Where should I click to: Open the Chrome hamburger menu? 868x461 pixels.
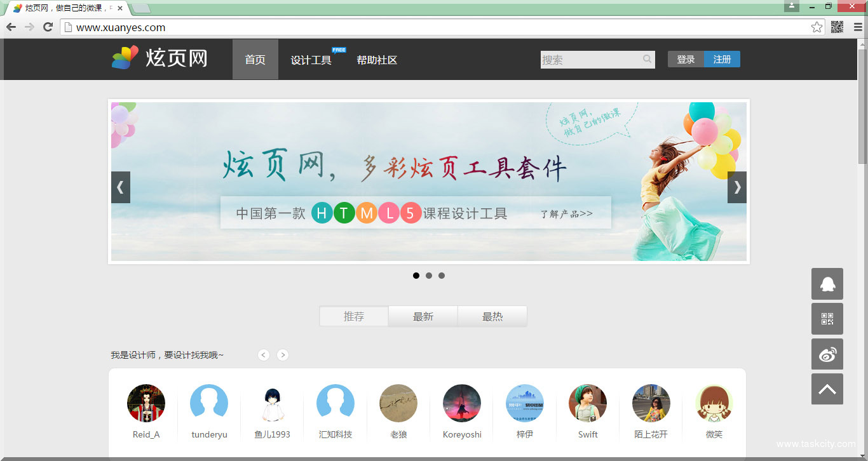[x=858, y=27]
